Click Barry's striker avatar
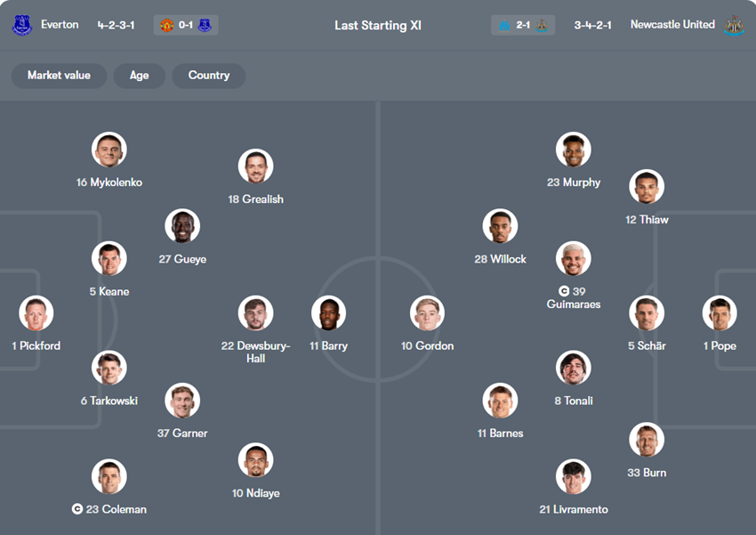This screenshot has height=535, width=756. click(328, 313)
